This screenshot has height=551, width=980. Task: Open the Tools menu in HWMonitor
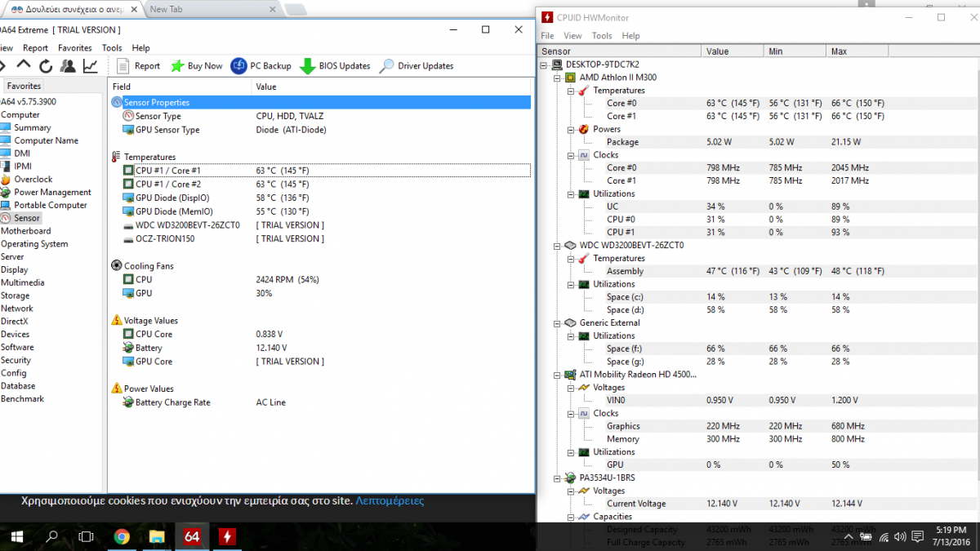point(602,36)
